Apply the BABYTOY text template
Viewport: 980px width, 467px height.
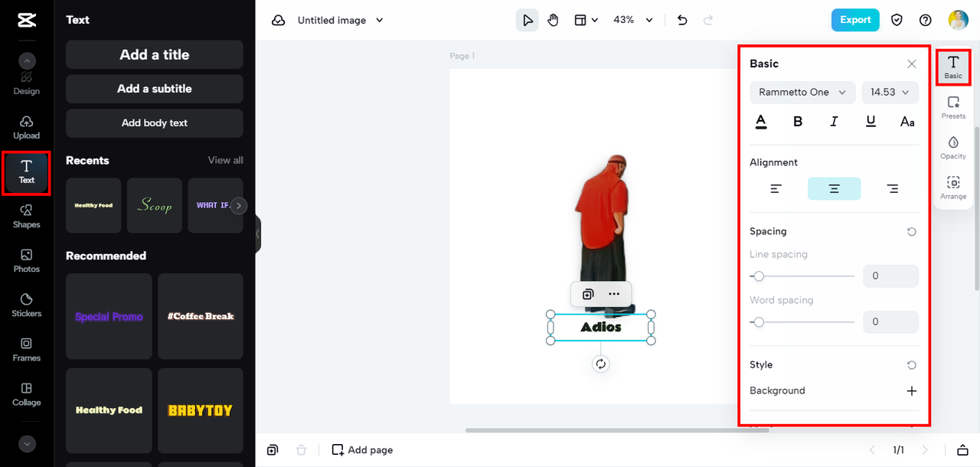point(201,410)
